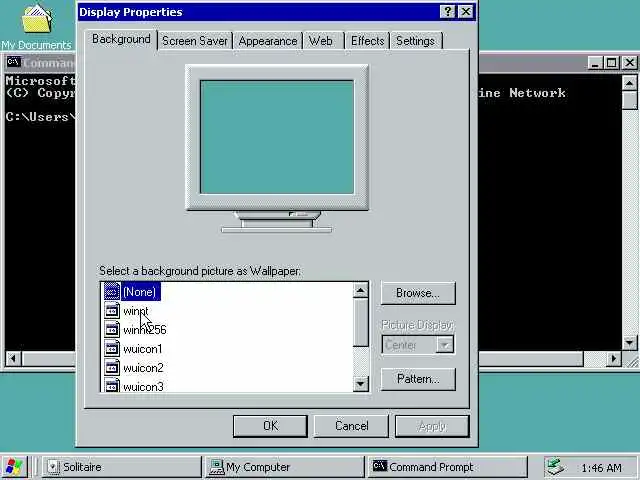Click the wuicon1 wallpaper file icon
This screenshot has height=480, width=640.
click(112, 349)
